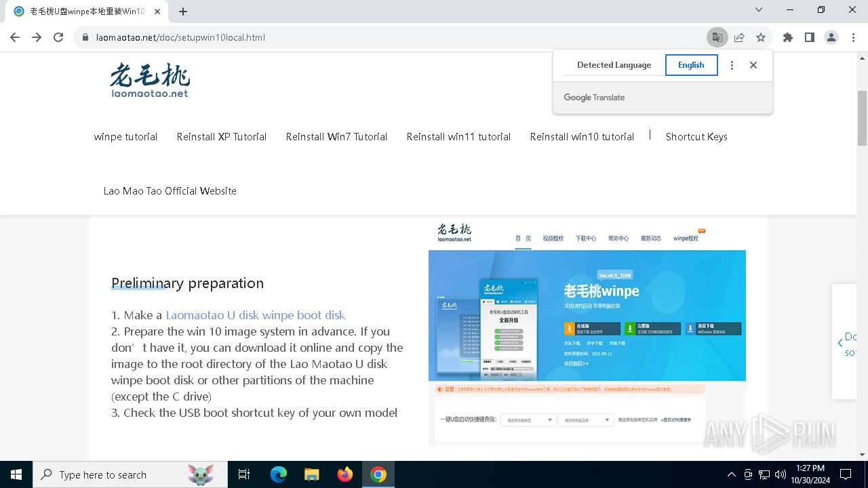Screen dimensions: 868x488
Task: Go back to the previous page
Action: tap(15, 37)
